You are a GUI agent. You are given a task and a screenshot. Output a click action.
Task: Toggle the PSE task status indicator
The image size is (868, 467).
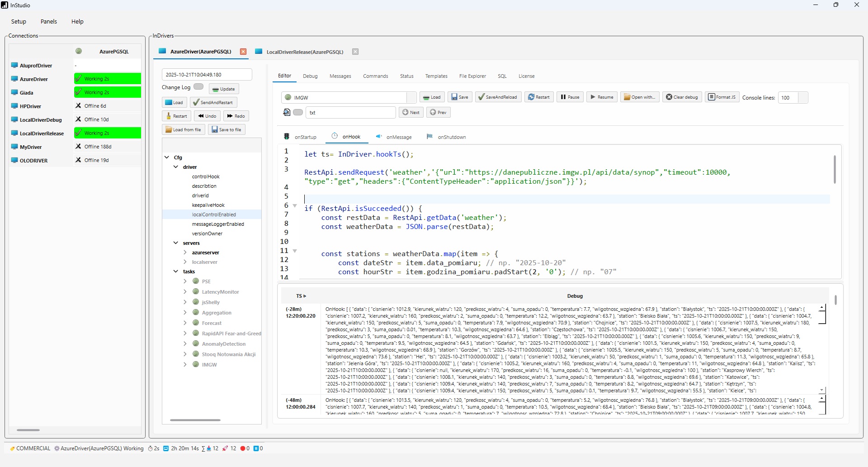pos(196,281)
